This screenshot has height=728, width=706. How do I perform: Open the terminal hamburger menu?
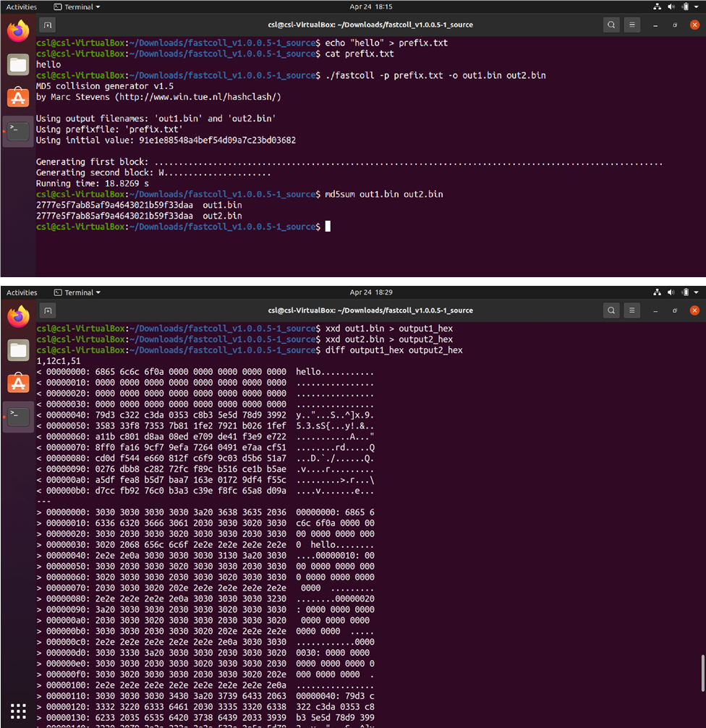click(x=632, y=25)
